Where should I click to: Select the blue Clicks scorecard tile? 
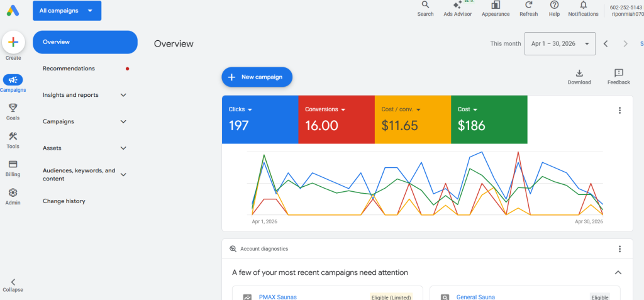coord(260,119)
